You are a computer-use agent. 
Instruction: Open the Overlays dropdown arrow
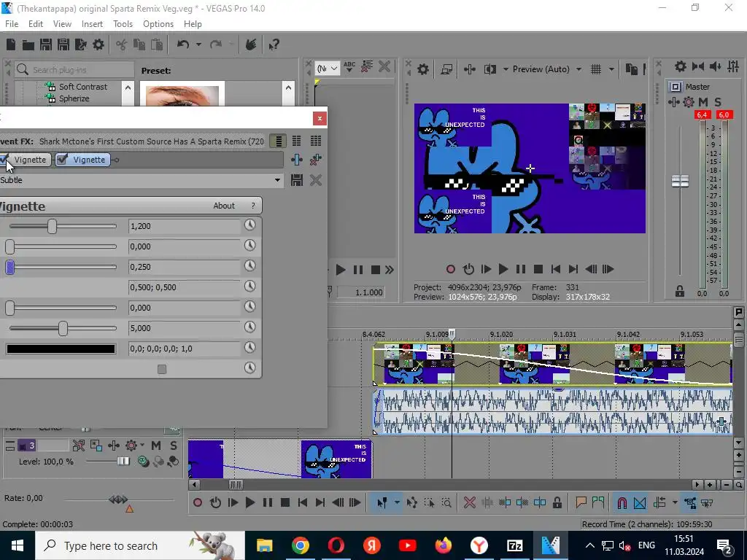(612, 69)
